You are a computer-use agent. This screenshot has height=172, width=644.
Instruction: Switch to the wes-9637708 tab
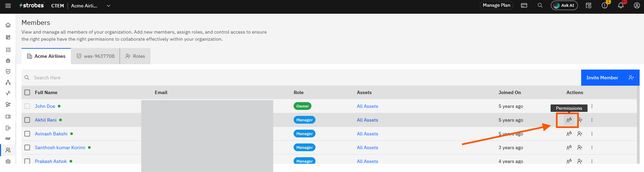tap(95, 56)
